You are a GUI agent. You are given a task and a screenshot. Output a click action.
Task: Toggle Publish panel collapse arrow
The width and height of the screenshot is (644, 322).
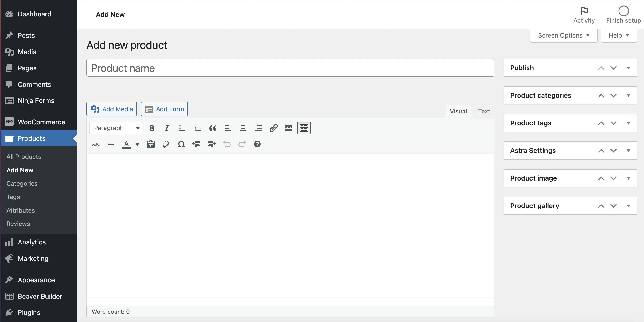tap(628, 67)
